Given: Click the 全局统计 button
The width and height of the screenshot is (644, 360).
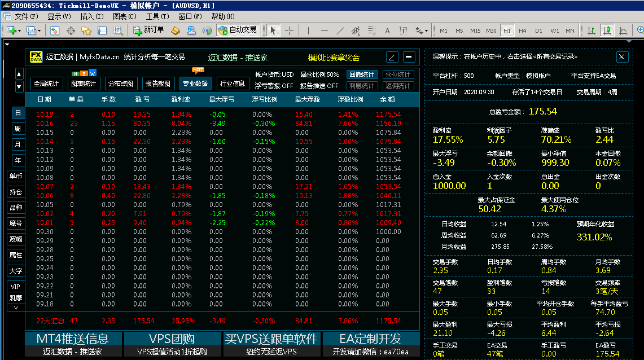Looking at the screenshot, I should pos(46,84).
